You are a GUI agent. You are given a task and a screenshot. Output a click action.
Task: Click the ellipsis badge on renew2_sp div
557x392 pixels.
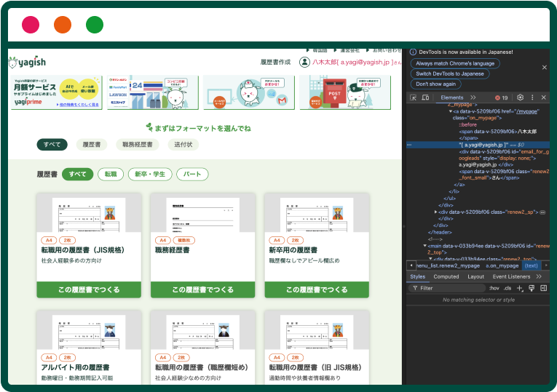(542, 212)
